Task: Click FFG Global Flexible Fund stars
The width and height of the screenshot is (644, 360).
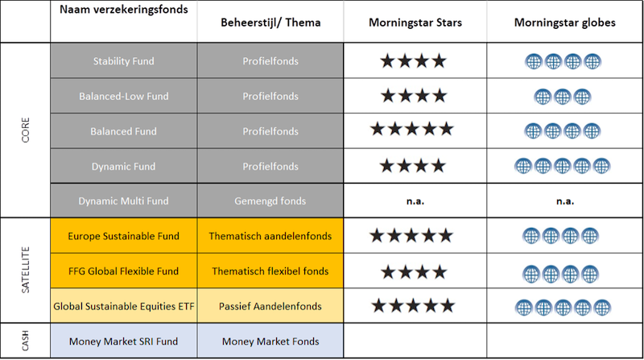Action: 414,272
